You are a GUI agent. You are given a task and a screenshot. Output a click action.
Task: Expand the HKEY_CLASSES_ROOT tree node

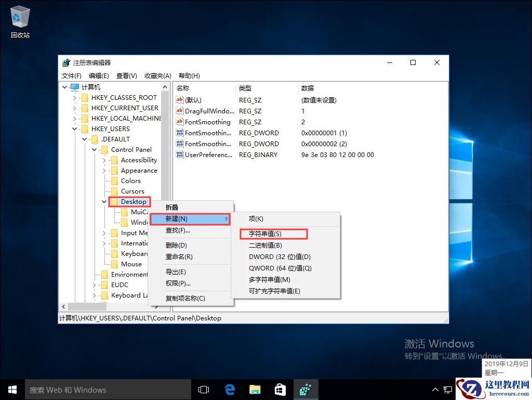coord(75,97)
